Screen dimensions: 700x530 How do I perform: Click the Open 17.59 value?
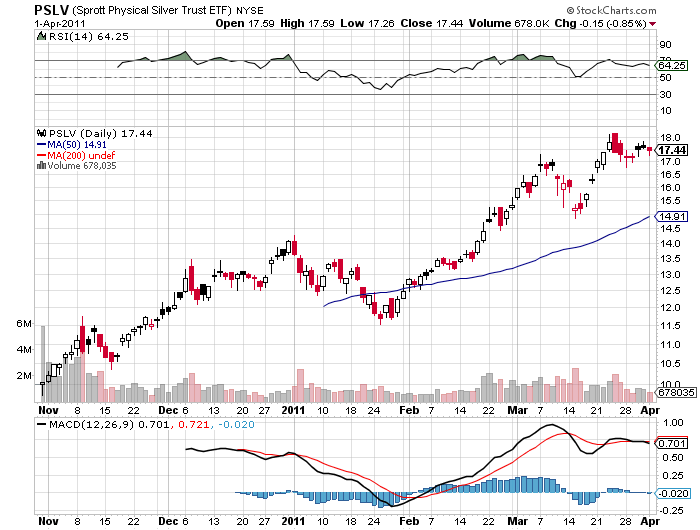point(245,24)
